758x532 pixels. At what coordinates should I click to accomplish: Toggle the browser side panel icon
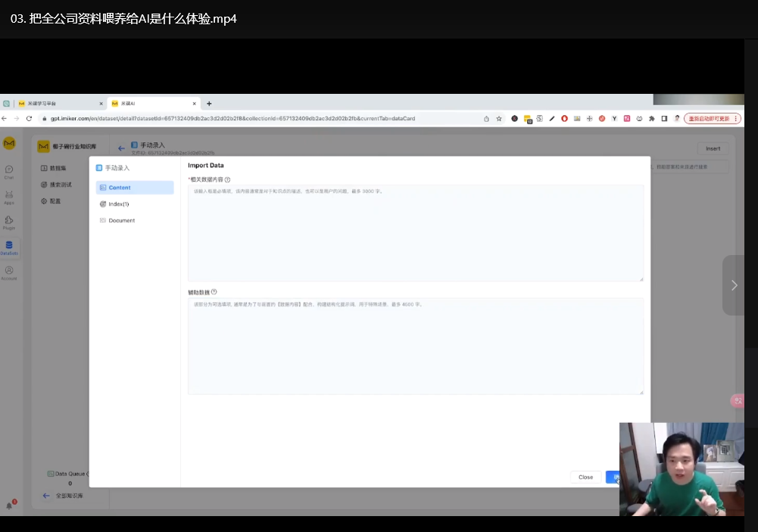pyautogui.click(x=664, y=118)
